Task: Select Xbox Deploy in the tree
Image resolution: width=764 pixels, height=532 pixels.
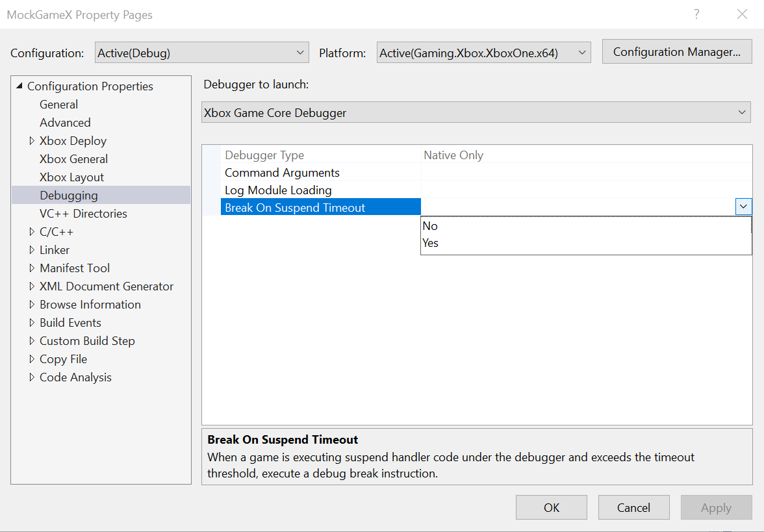Action: [x=73, y=141]
